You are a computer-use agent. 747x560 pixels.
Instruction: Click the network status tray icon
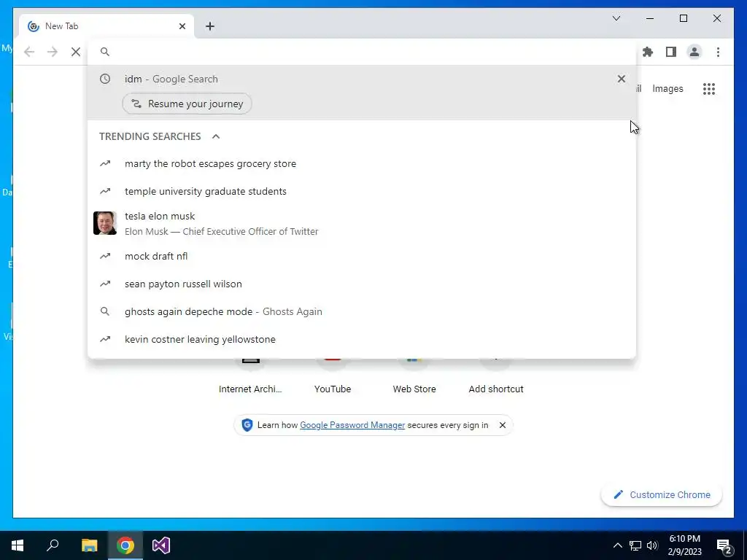(x=635, y=545)
